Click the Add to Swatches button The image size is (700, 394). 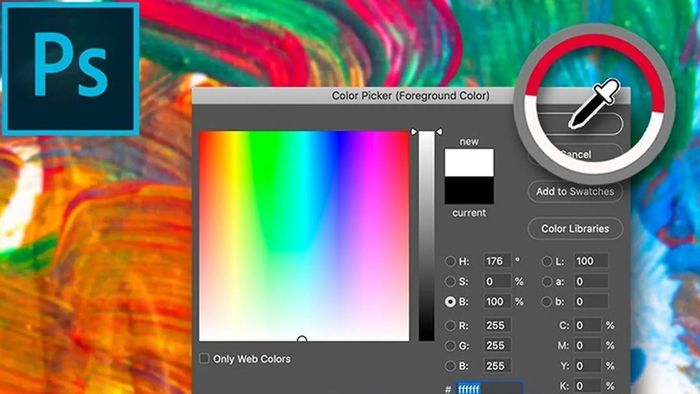click(x=575, y=192)
